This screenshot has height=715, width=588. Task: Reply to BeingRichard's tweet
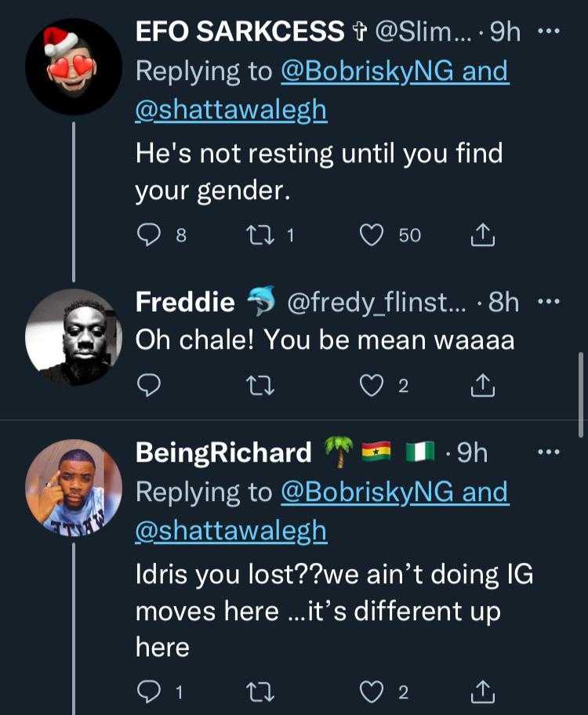149,691
